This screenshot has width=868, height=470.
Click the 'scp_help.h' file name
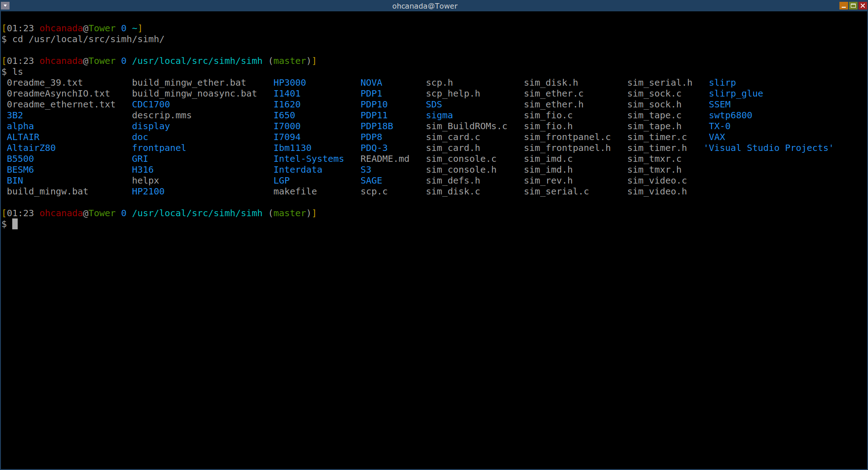453,94
